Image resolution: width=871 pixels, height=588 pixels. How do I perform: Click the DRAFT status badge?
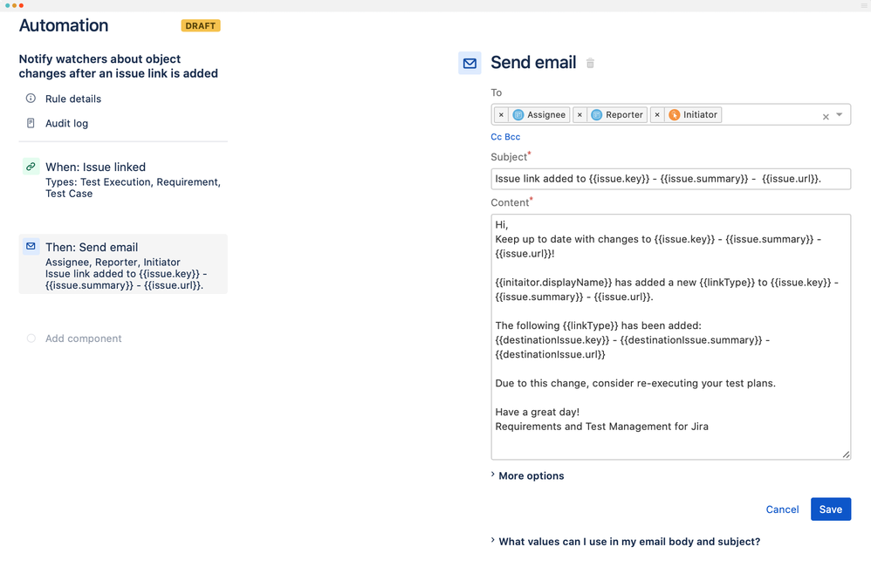click(201, 25)
